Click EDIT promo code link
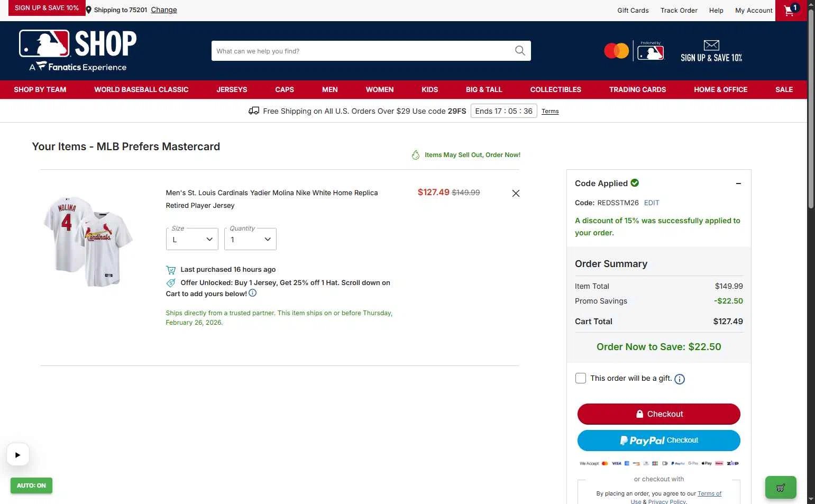This screenshot has width=815, height=504. (652, 203)
